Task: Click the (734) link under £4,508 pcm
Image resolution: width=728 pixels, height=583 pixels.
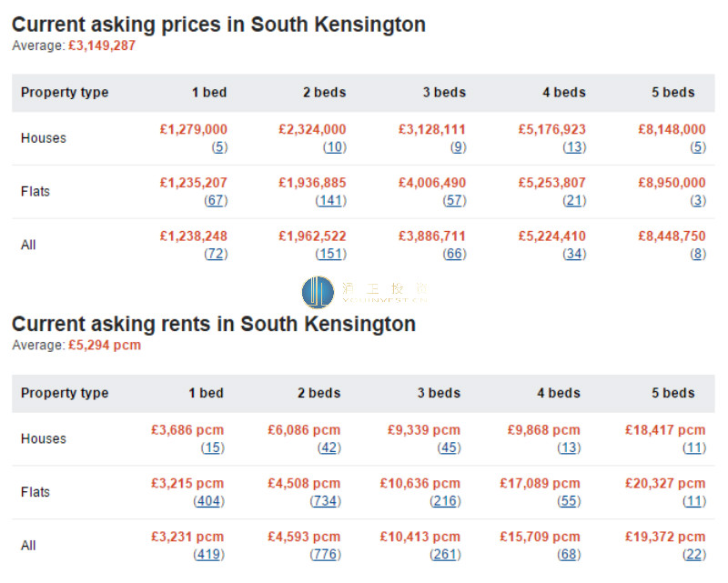Action: 326,501
